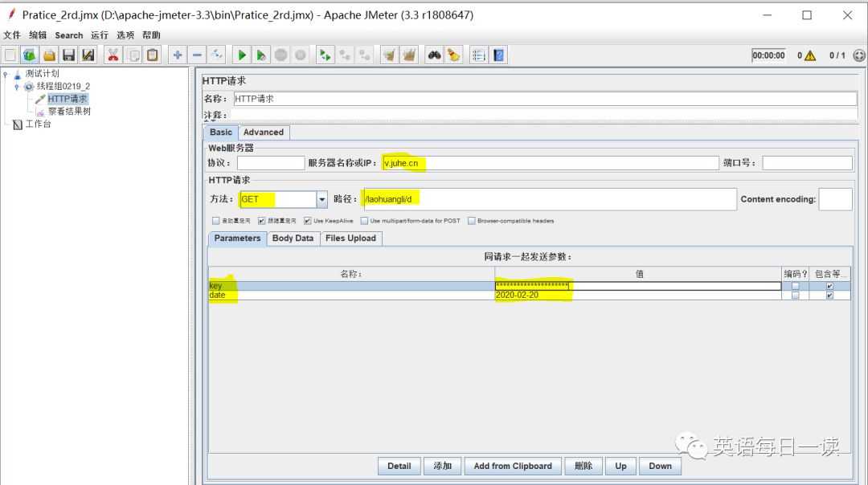The width and height of the screenshot is (868, 485).
Task: Click Remote stop all icon
Action: click(345, 55)
